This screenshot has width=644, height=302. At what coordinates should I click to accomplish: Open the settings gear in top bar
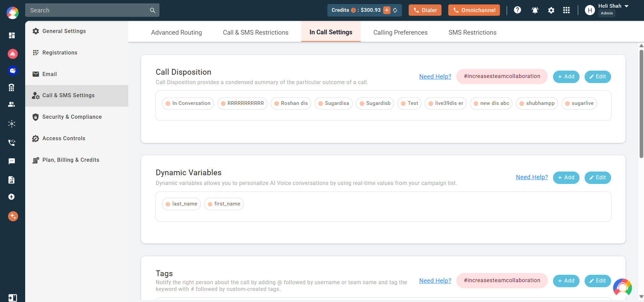click(551, 10)
